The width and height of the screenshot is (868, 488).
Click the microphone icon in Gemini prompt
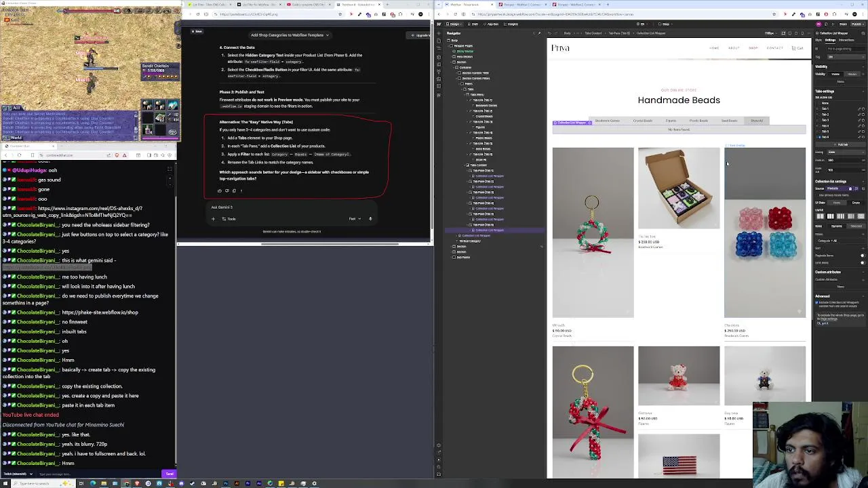tap(370, 219)
